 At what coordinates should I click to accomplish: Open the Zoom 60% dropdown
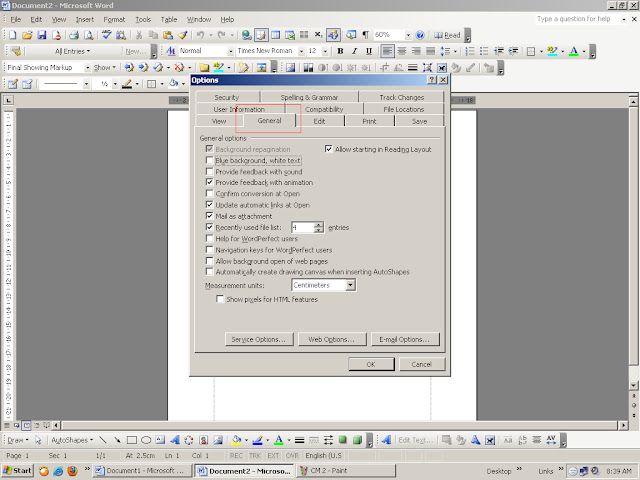point(408,35)
